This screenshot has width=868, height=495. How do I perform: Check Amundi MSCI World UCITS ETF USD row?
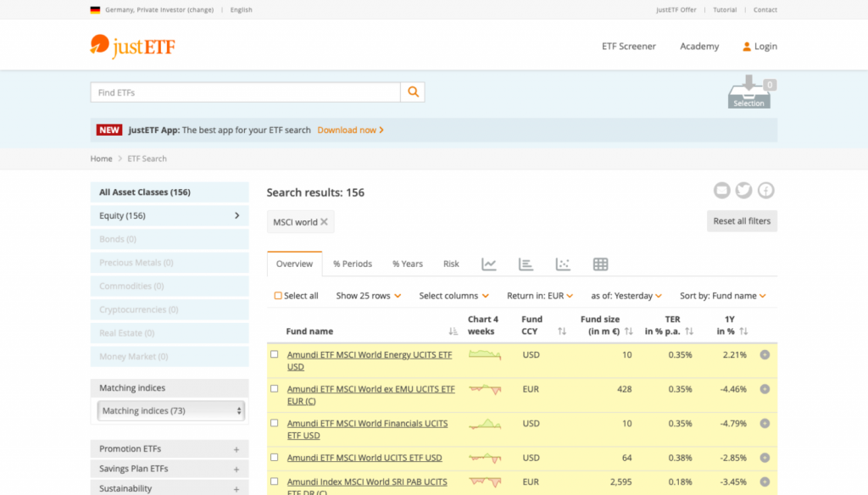pos(275,458)
